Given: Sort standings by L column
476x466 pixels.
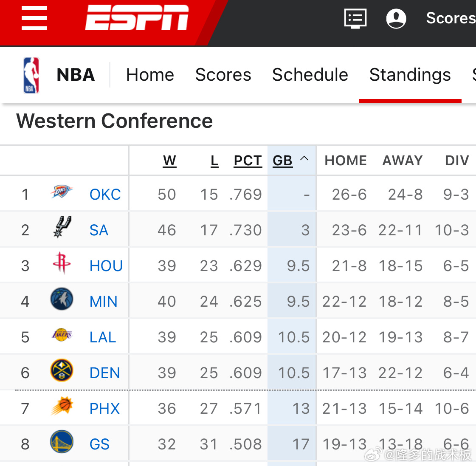Looking at the screenshot, I should click(x=214, y=161).
